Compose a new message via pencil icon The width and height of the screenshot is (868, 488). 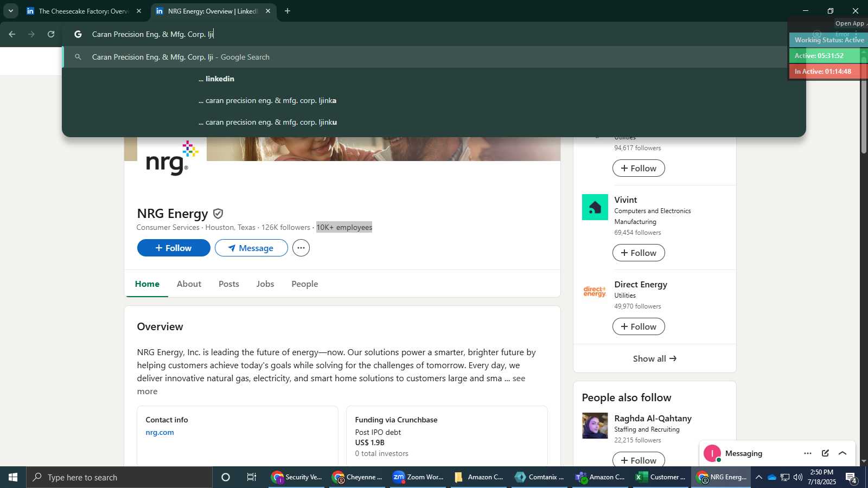point(825,453)
